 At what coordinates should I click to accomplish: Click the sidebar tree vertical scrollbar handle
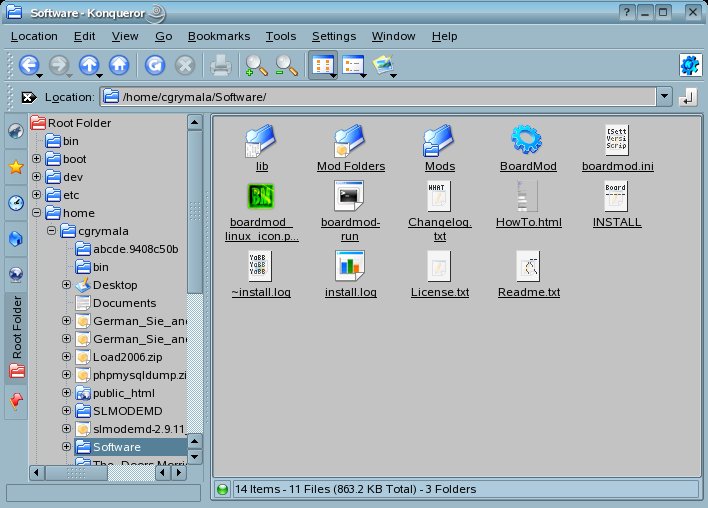coord(195,212)
